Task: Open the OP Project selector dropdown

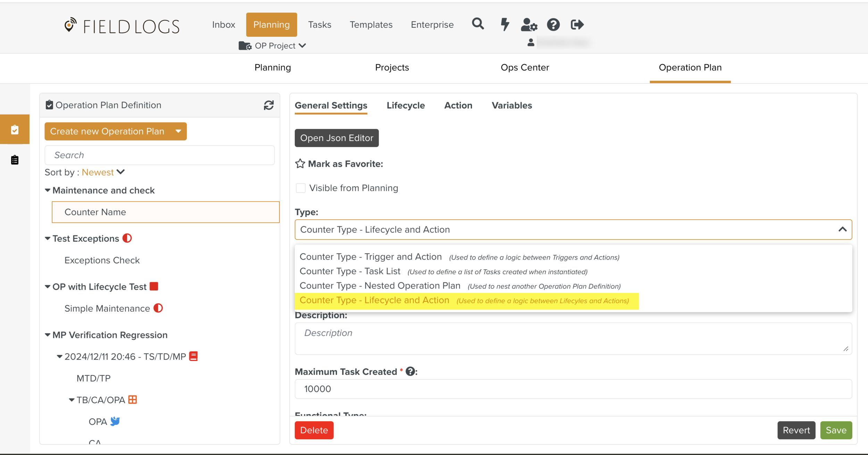Action: [273, 46]
